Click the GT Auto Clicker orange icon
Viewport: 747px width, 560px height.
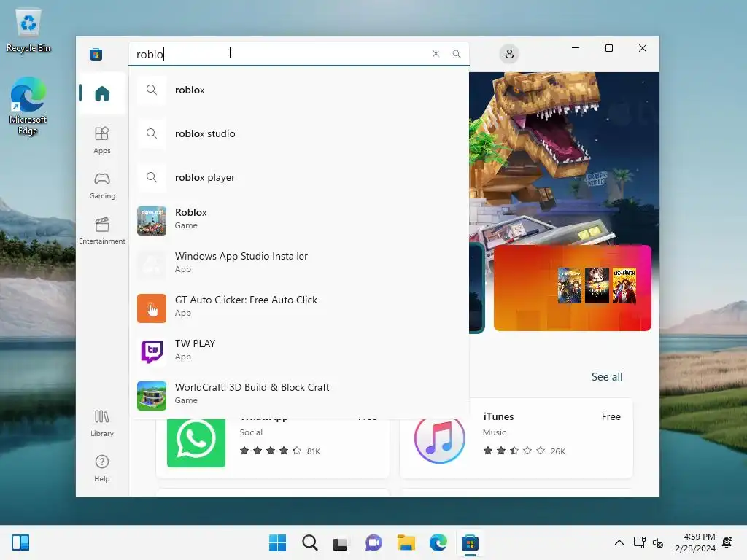[152, 308]
